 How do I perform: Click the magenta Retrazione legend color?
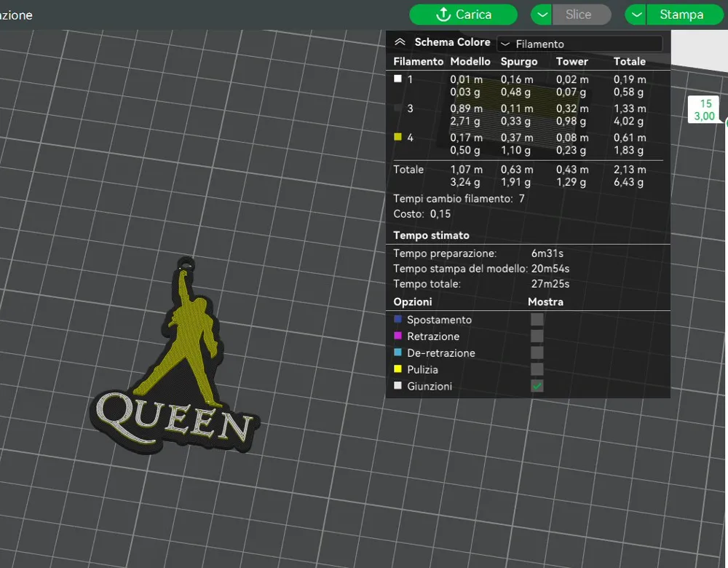coord(398,336)
